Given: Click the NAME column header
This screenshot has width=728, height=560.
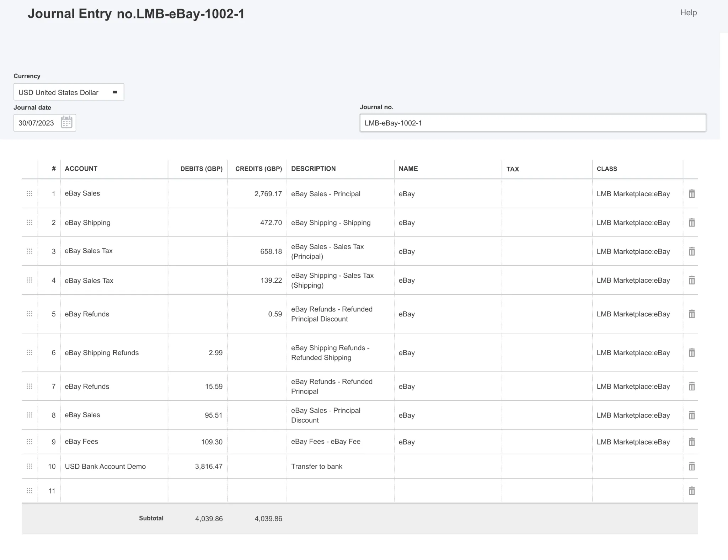Looking at the screenshot, I should [408, 169].
